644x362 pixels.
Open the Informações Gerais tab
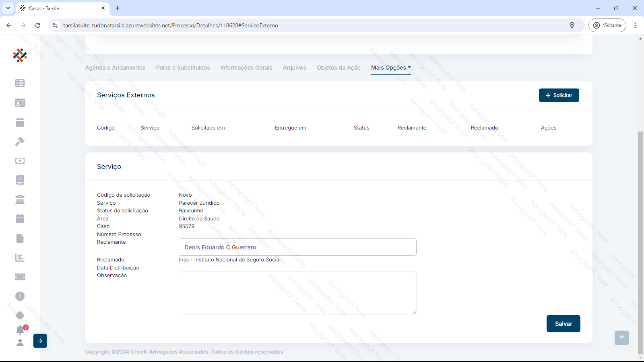[x=246, y=68]
